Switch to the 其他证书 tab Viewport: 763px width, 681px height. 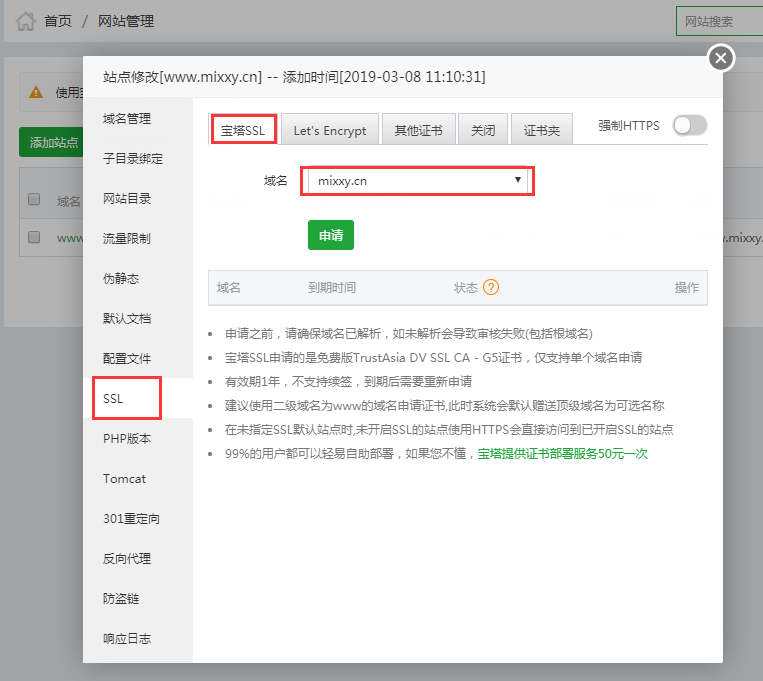pos(419,130)
